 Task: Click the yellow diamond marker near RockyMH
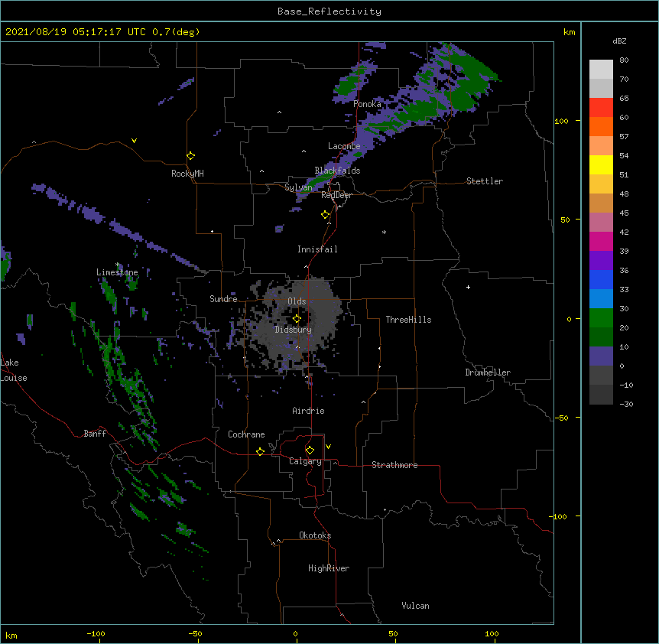coord(191,156)
